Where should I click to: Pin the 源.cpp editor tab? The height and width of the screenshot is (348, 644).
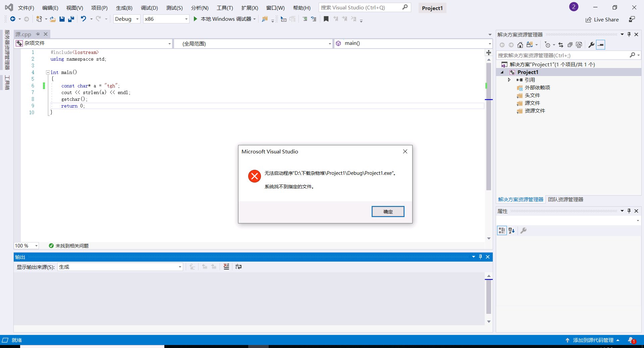[38, 34]
